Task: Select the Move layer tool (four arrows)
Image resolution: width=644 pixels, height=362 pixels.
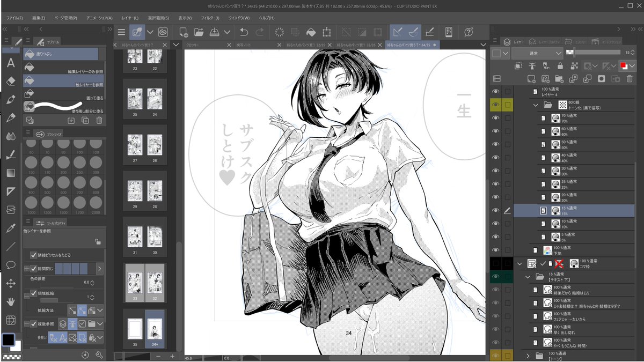Action: 11,283
